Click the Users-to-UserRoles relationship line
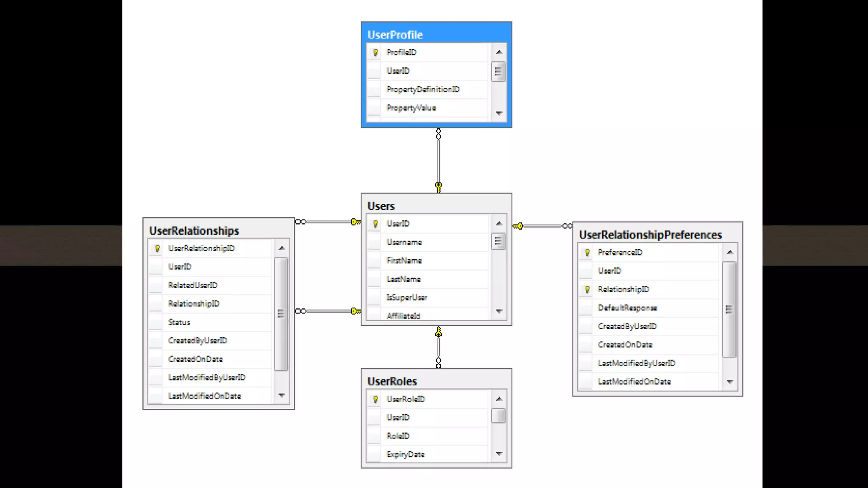 [438, 347]
